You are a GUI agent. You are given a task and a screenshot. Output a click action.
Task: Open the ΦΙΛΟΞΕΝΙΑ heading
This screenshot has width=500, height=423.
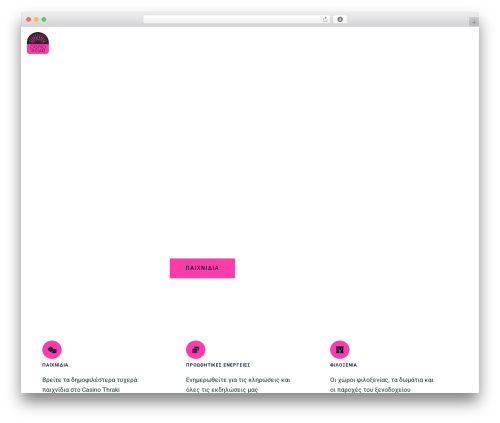click(343, 365)
